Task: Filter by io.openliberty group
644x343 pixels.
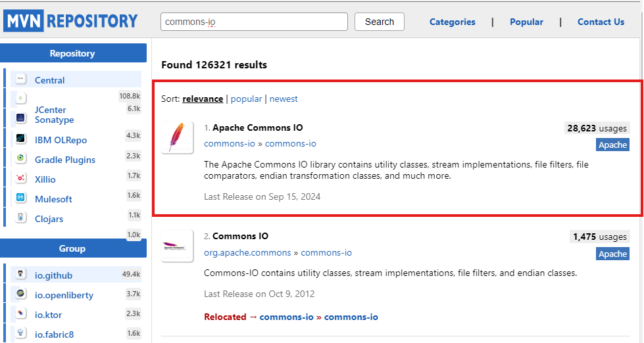Action: pyautogui.click(x=64, y=296)
